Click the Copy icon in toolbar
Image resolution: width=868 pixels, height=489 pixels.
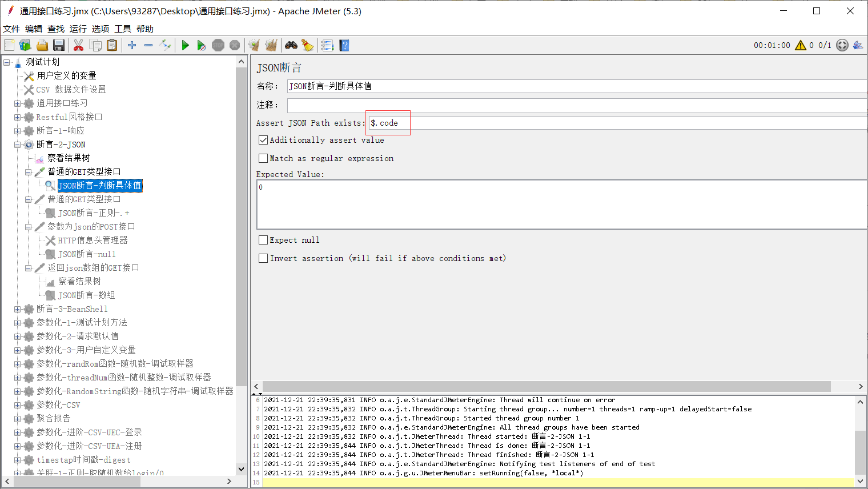pyautogui.click(x=95, y=45)
